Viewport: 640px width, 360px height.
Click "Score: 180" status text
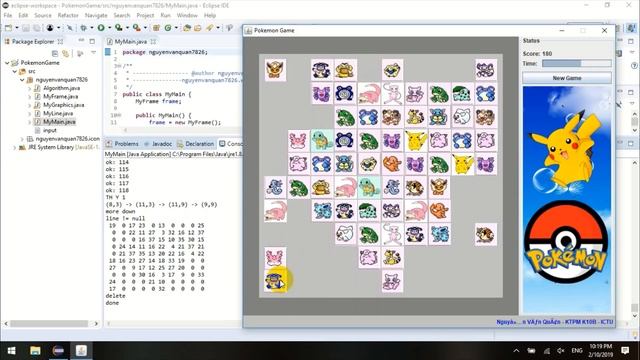point(537,53)
